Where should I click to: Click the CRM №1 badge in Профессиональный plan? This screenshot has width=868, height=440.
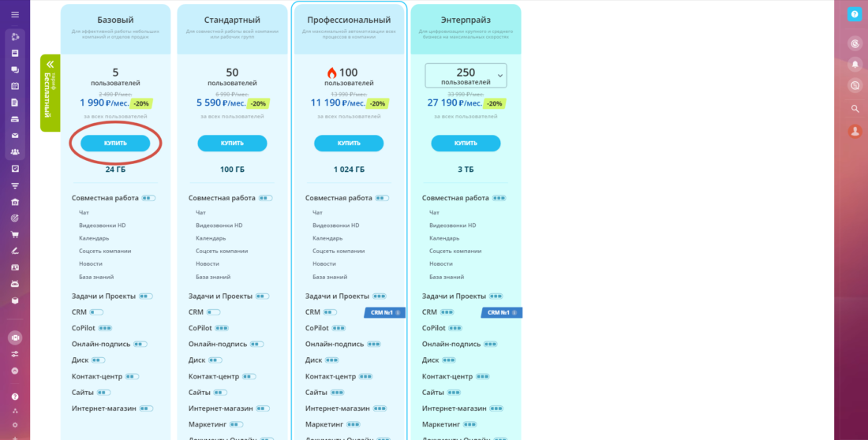pyautogui.click(x=384, y=312)
